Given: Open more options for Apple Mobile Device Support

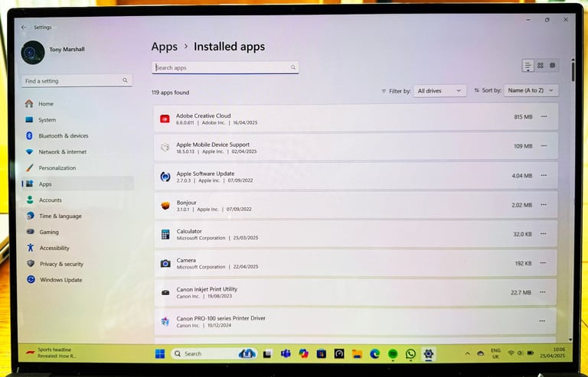Looking at the screenshot, I should 544,146.
